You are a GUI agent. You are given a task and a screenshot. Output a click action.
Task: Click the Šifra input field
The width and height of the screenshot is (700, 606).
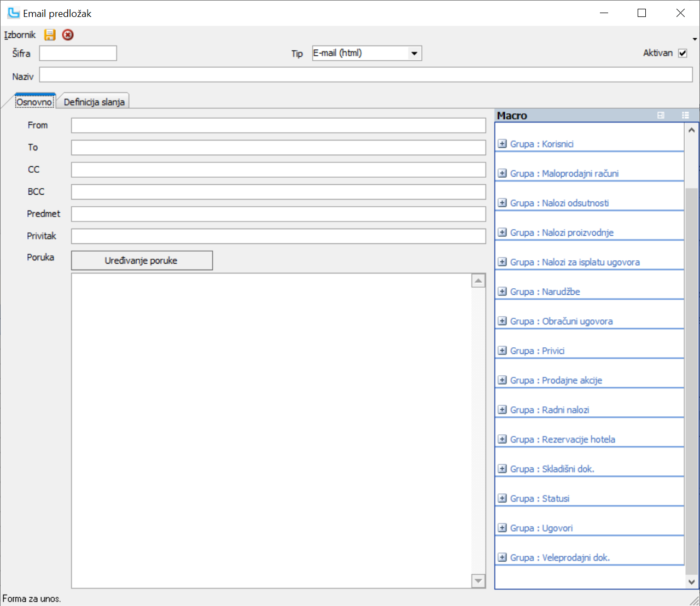78,53
